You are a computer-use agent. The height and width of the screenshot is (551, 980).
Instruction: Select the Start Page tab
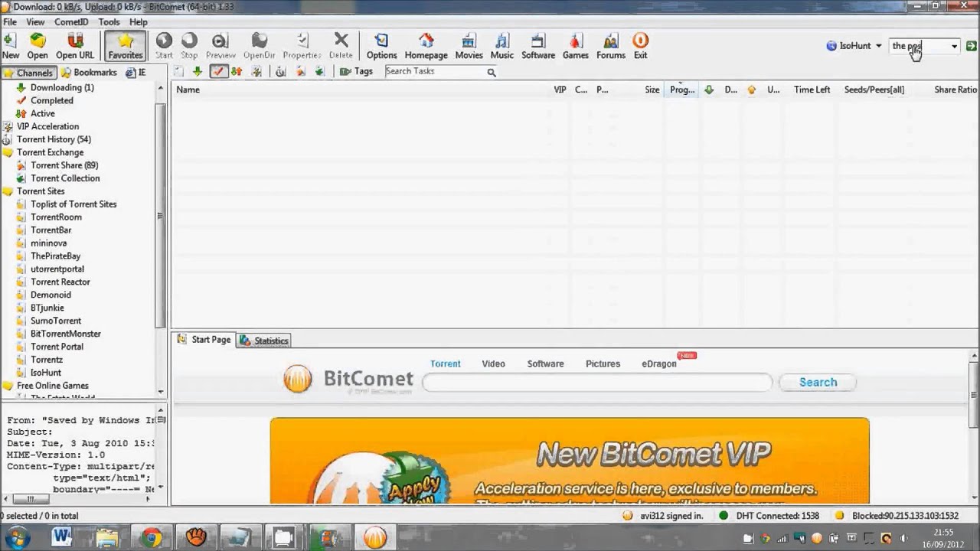pos(204,340)
